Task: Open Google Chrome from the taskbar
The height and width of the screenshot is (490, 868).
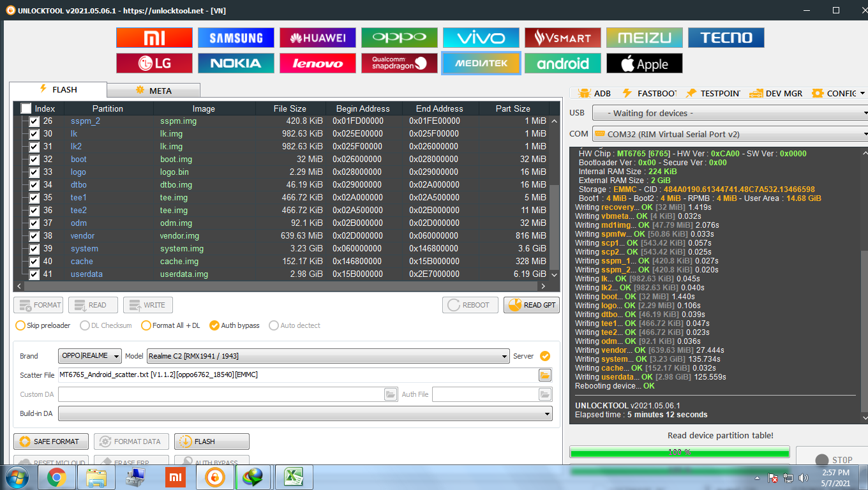Action: tap(56, 477)
